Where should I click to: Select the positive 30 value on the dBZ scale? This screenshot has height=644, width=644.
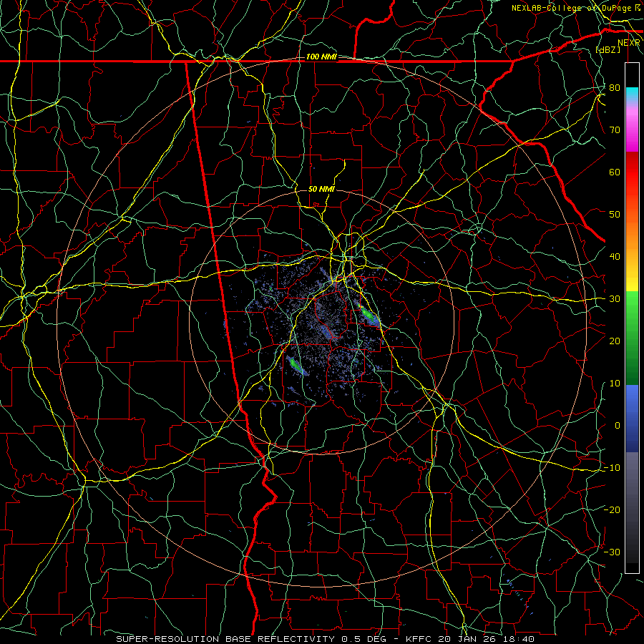615,299
